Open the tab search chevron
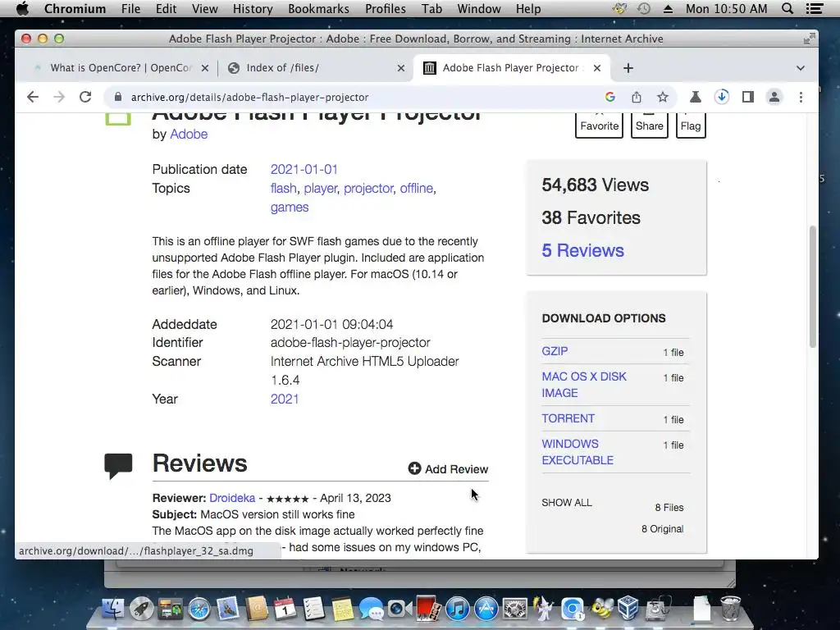This screenshot has height=630, width=840. [x=801, y=68]
